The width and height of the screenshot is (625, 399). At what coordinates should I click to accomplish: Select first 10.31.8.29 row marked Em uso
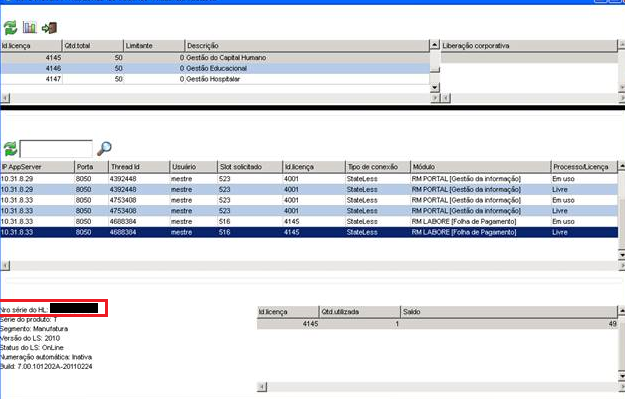[x=309, y=179]
